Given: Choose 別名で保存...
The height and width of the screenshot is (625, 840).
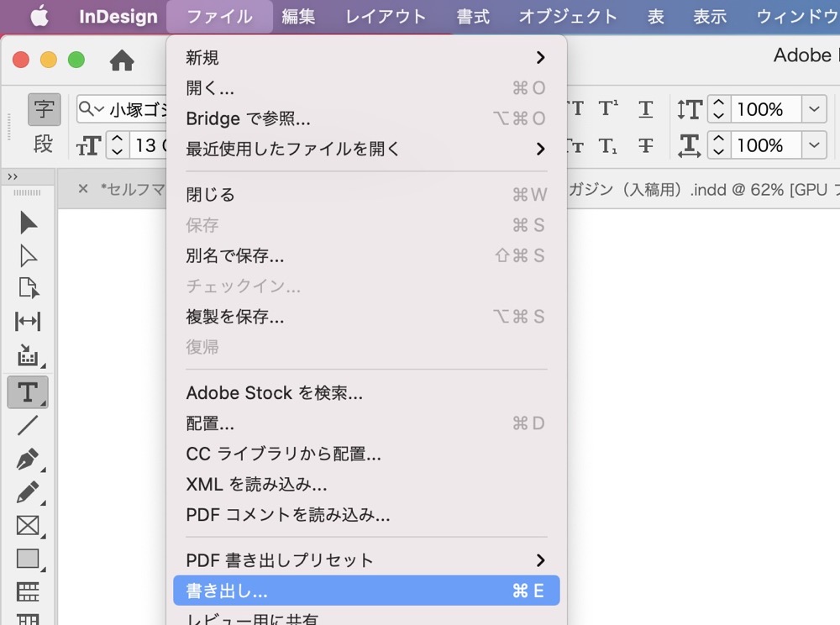Looking at the screenshot, I should (366, 255).
